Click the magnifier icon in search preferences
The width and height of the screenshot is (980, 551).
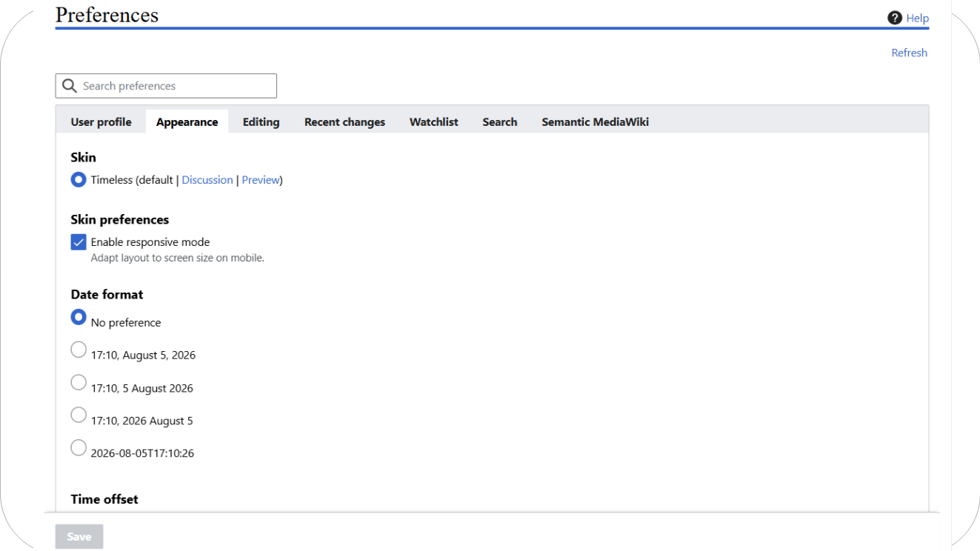[70, 86]
